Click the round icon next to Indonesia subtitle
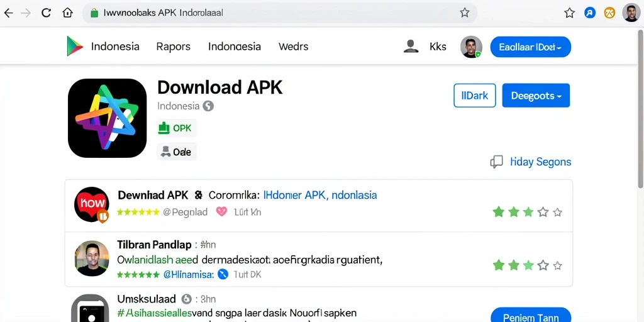The height and width of the screenshot is (322, 644). [208, 106]
